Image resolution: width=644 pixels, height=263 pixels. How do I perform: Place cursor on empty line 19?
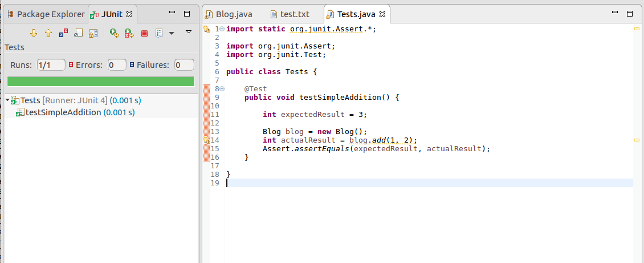(429, 183)
